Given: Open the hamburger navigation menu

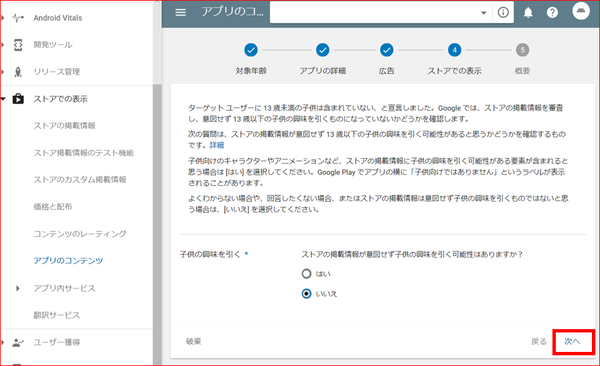Looking at the screenshot, I should (180, 13).
